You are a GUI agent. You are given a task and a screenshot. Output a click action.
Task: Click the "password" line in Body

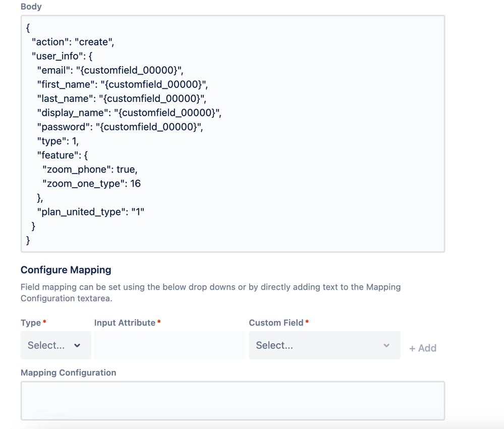[x=120, y=127]
